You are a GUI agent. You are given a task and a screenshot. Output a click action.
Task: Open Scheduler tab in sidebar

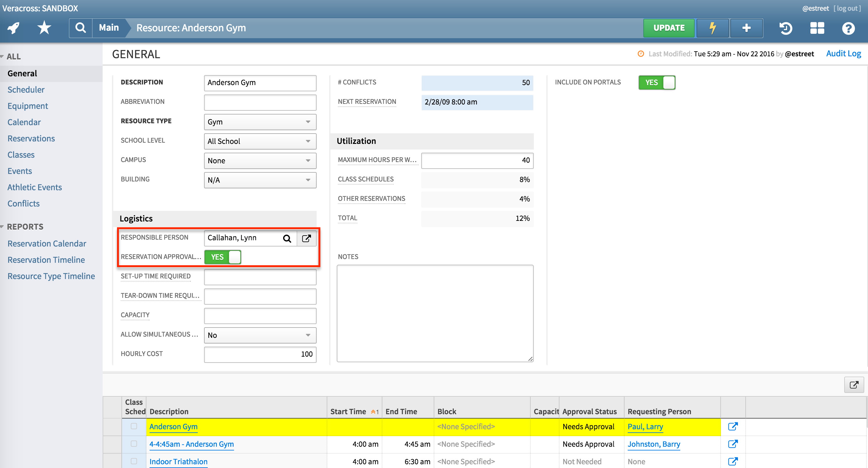[26, 89]
